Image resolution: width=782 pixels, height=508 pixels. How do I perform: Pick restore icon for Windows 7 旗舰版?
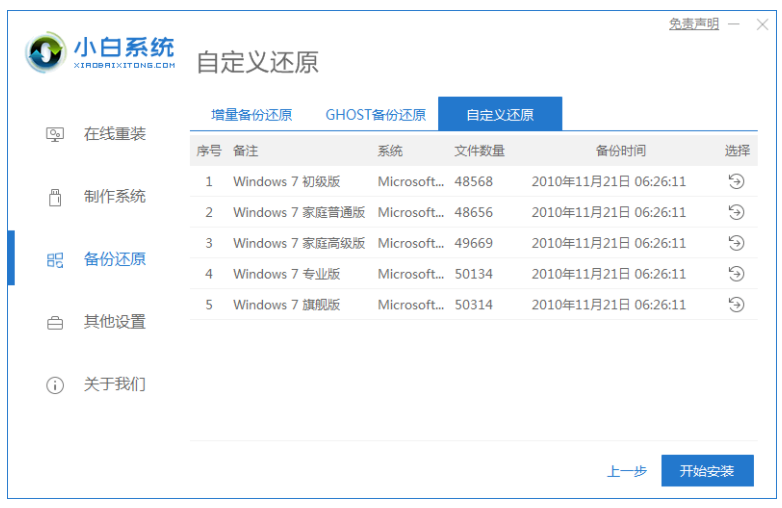click(736, 305)
